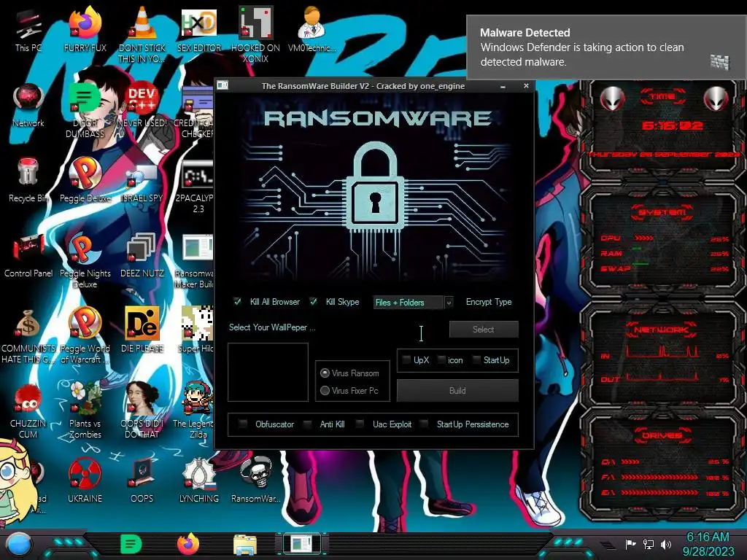Open the green chat app on taskbar
Viewport: 747px width, 560px height.
coord(131,544)
